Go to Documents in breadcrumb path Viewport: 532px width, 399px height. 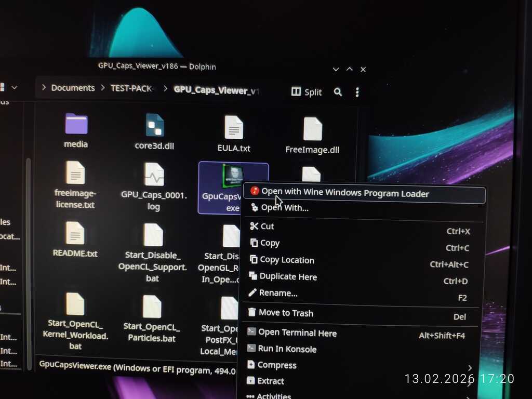point(73,88)
